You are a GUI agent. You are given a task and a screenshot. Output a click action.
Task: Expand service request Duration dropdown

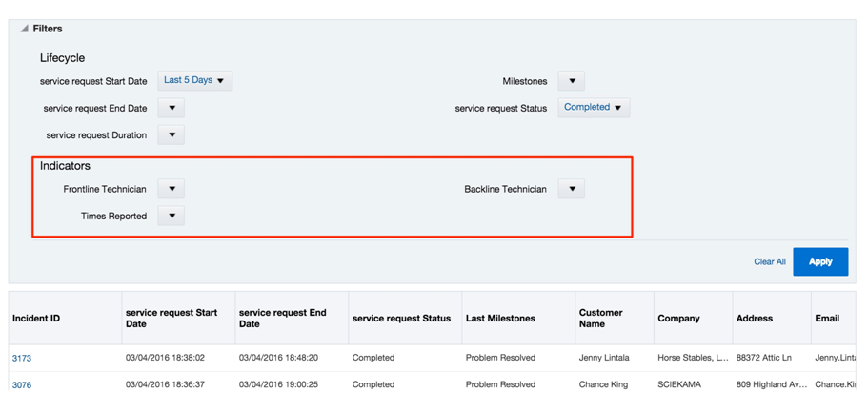point(172,135)
